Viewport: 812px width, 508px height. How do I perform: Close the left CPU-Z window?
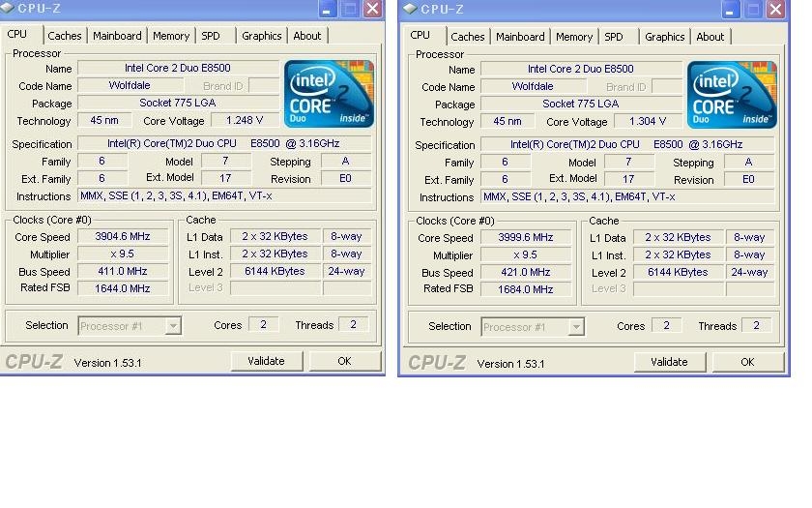(372, 9)
